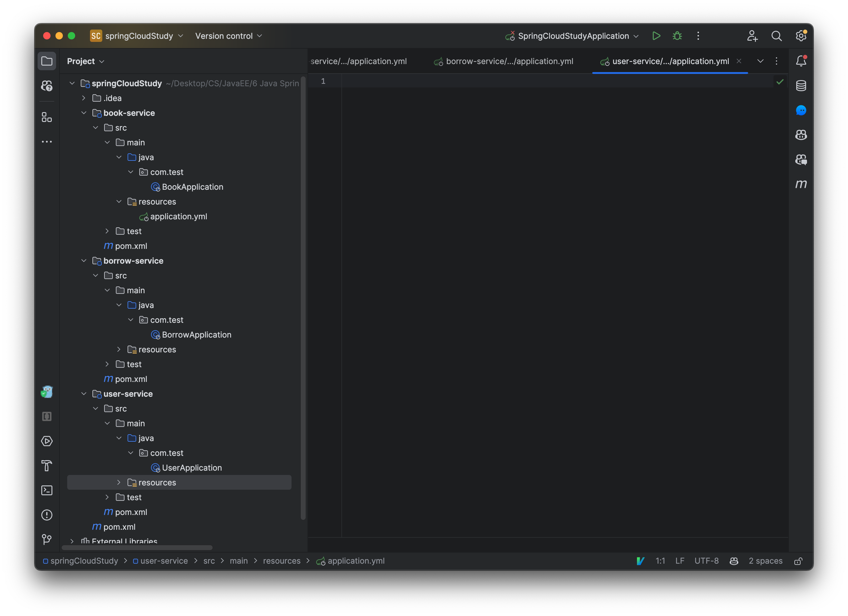Open editor tab options kebab menu
This screenshot has width=848, height=616.
(777, 61)
